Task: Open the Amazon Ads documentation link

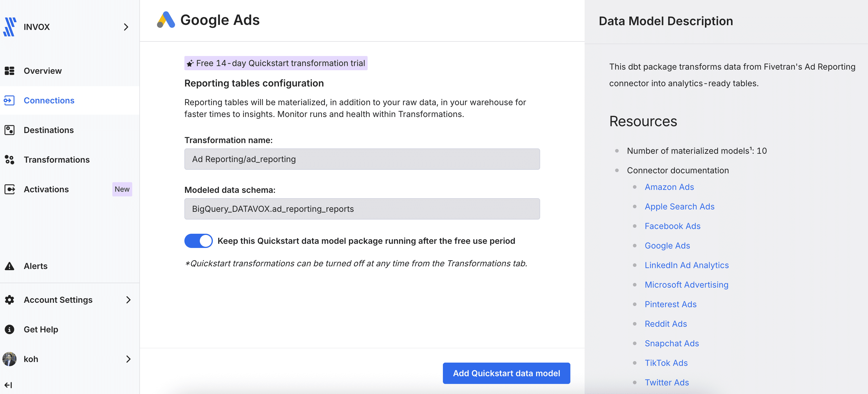Action: [669, 187]
